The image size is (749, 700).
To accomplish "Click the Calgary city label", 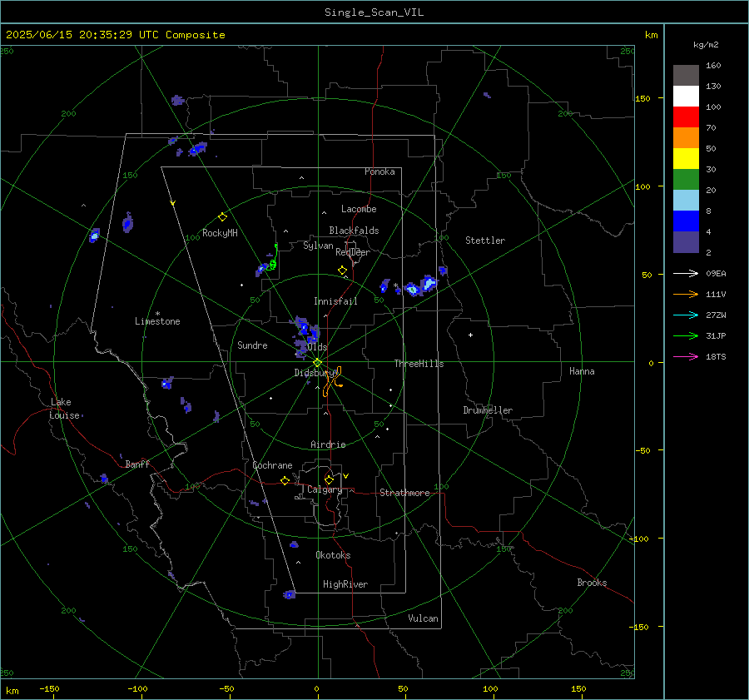I will click(325, 489).
